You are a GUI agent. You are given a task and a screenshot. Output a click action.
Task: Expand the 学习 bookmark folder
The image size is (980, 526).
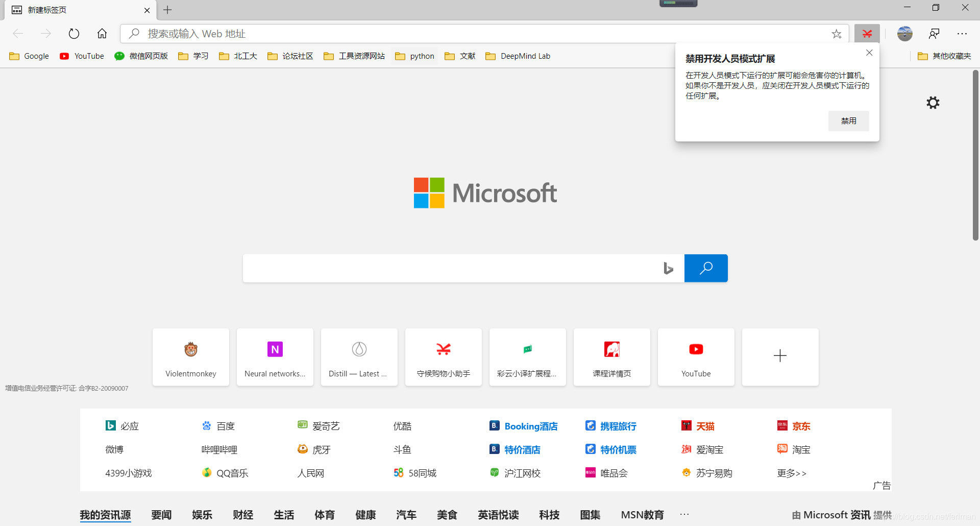click(x=193, y=56)
